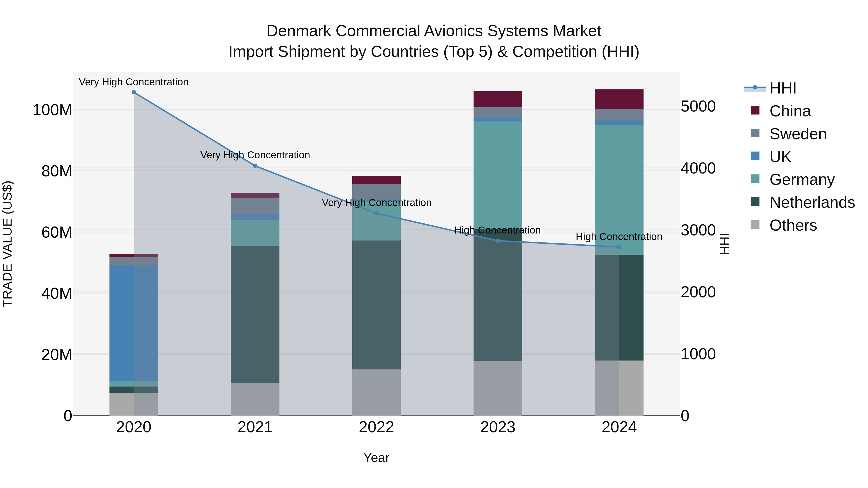Viewport: 868px width, 488px height.
Task: Click the 4000 HHI axis tick label
Action: point(698,168)
